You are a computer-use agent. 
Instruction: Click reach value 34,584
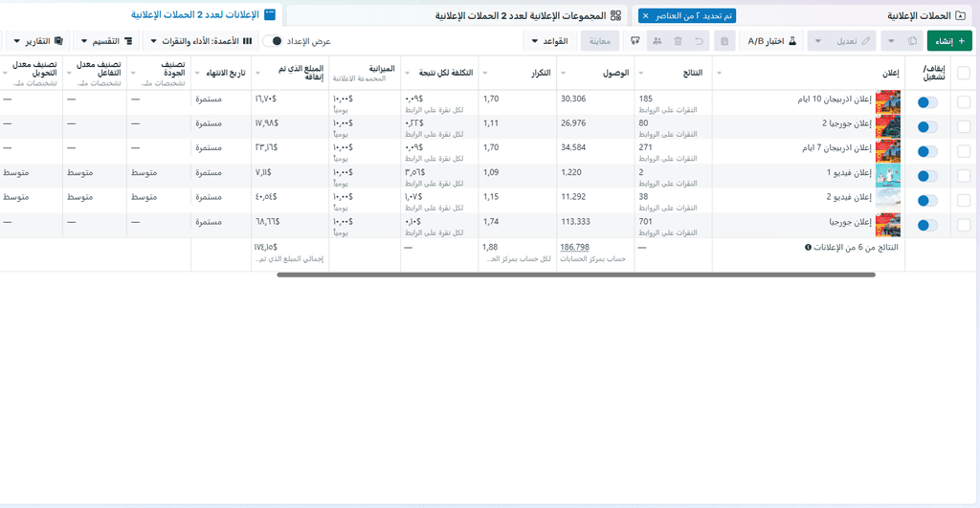pyautogui.click(x=574, y=148)
